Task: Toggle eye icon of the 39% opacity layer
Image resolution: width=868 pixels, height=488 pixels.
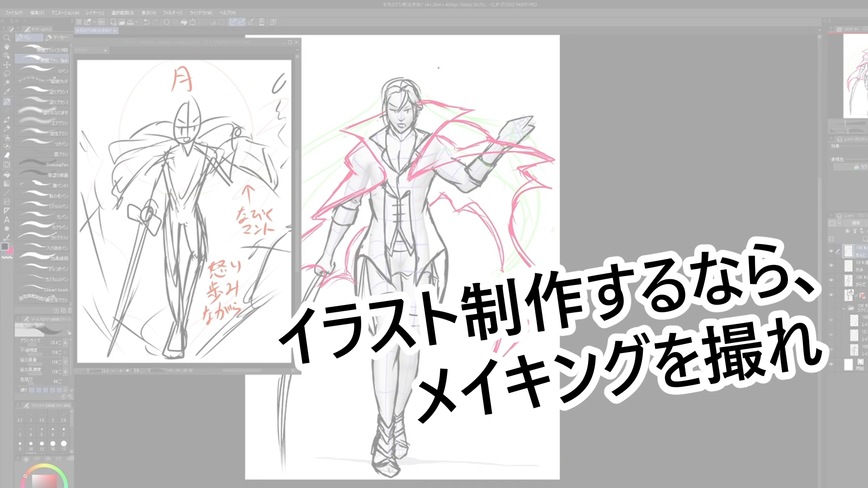Action: (x=831, y=265)
